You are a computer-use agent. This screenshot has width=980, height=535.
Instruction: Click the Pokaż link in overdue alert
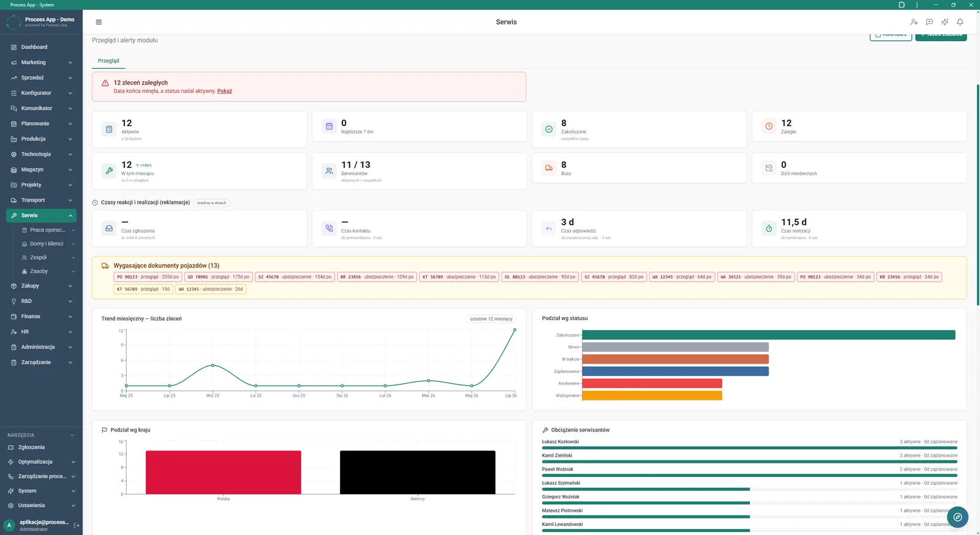click(x=225, y=91)
